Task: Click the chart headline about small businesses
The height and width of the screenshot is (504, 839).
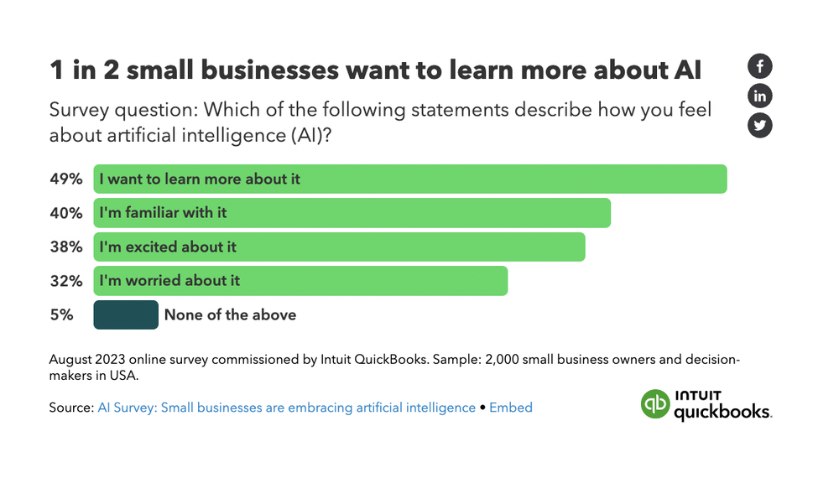Action: [x=376, y=70]
